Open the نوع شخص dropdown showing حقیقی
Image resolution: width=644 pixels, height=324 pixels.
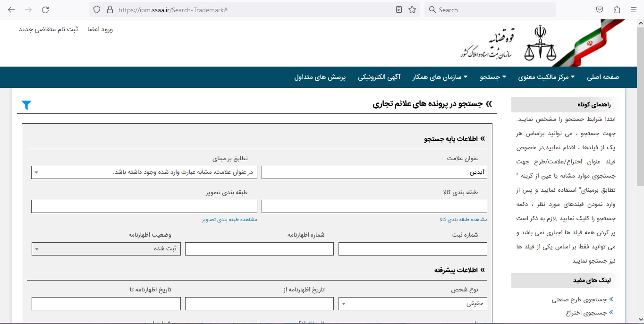pyautogui.click(x=412, y=304)
